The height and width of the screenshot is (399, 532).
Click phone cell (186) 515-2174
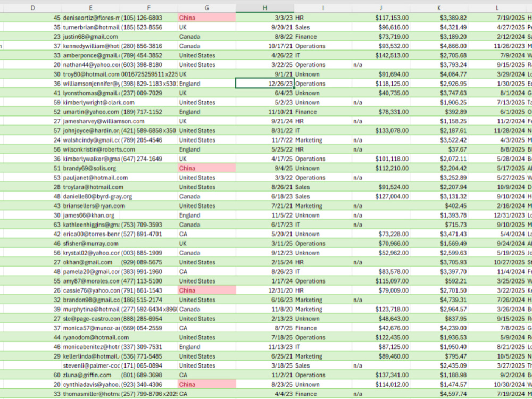(x=148, y=300)
